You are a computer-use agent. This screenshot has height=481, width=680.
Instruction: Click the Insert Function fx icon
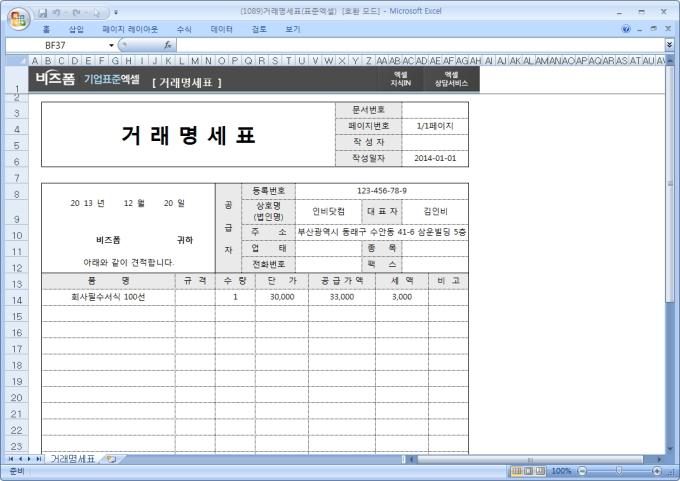(168, 45)
